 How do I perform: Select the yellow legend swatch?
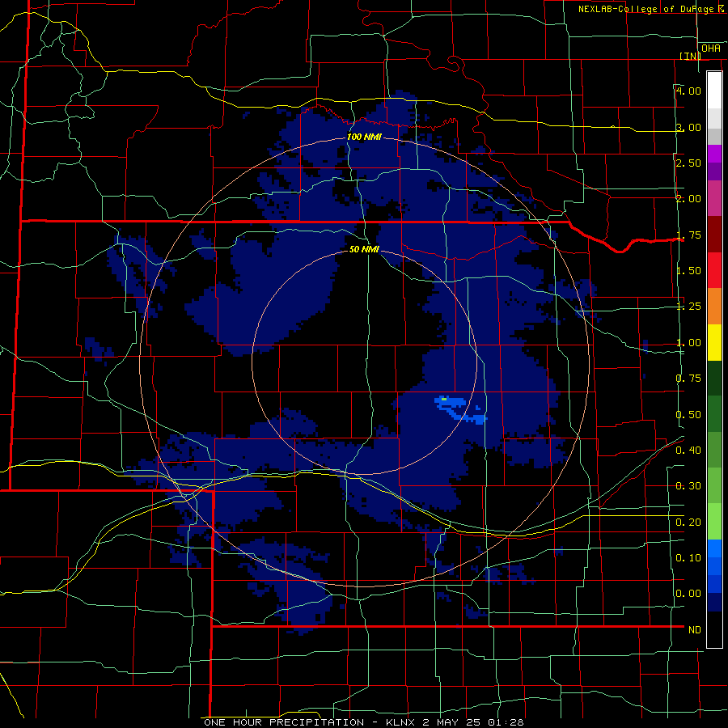click(714, 342)
